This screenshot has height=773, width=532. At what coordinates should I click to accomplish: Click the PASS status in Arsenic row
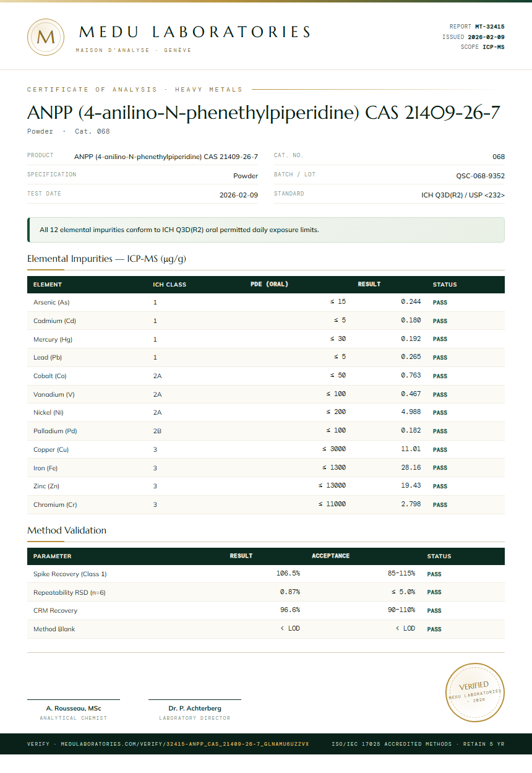440,303
